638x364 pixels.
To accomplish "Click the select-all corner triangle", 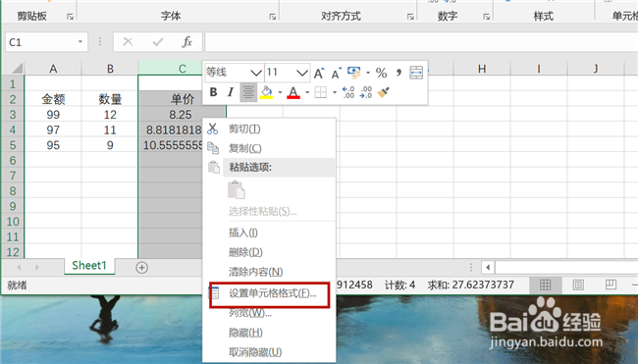I will click(17, 68).
